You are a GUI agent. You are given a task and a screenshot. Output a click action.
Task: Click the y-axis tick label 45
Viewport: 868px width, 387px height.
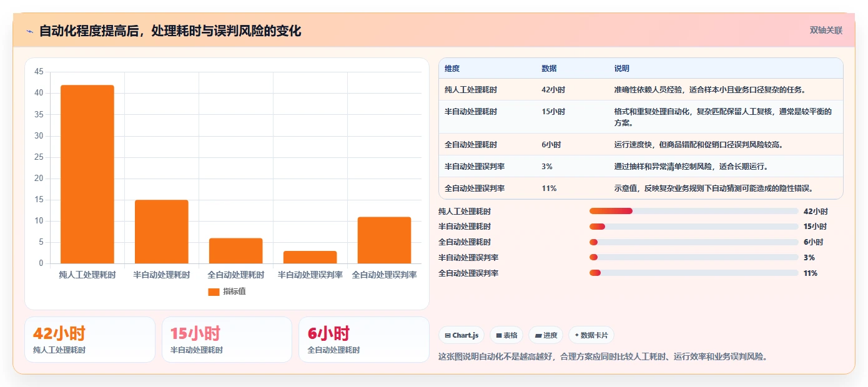point(39,72)
